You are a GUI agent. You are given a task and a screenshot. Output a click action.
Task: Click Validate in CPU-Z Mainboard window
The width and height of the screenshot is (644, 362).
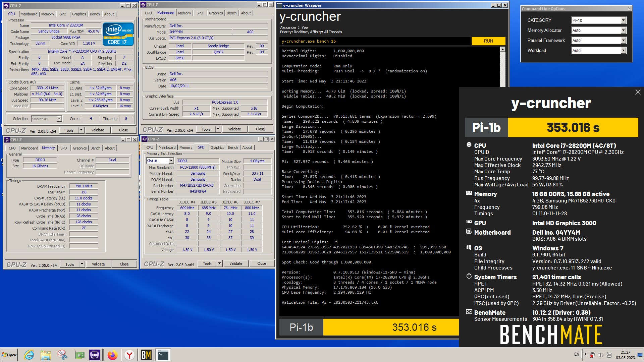click(234, 129)
